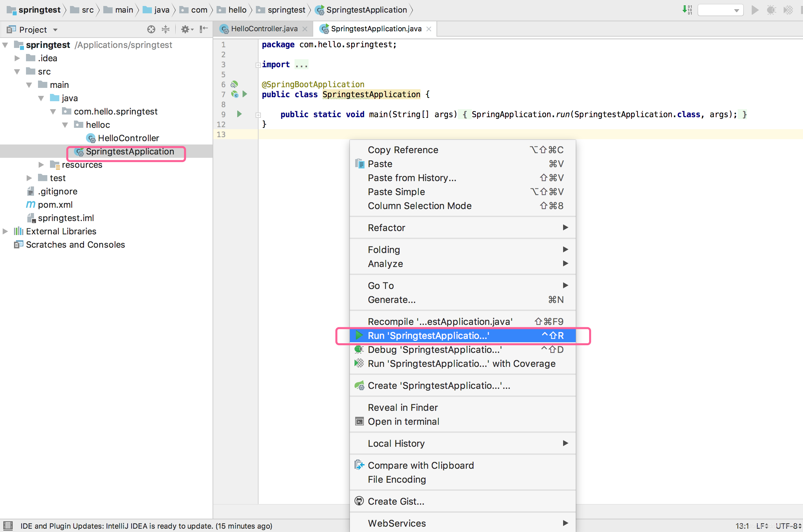This screenshot has width=803, height=532.
Task: Fold the main method at line 9
Action: click(x=258, y=115)
